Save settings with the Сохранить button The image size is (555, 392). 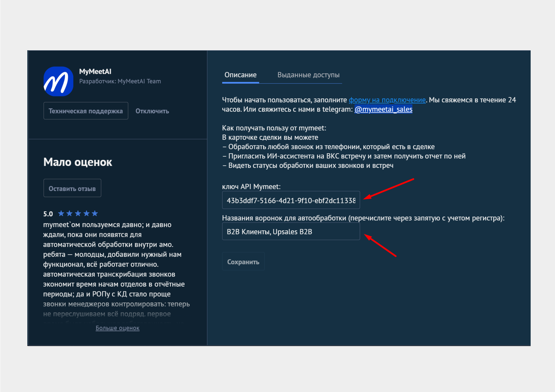[243, 262]
